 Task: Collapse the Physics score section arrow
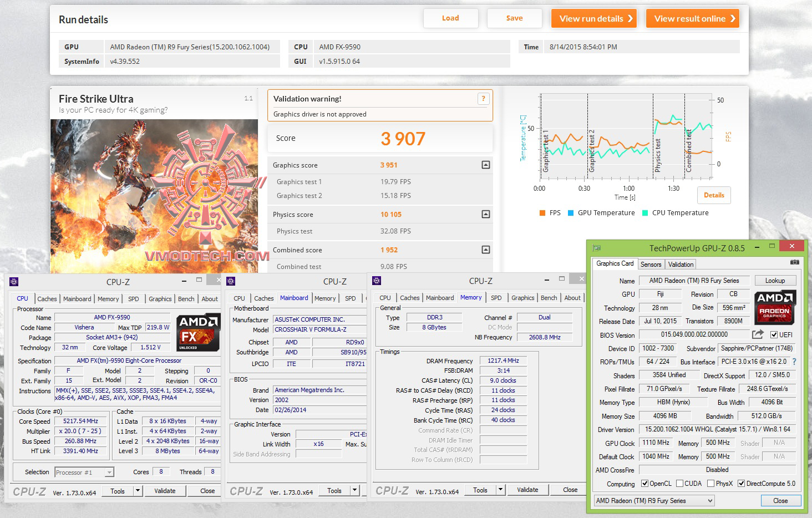485,214
